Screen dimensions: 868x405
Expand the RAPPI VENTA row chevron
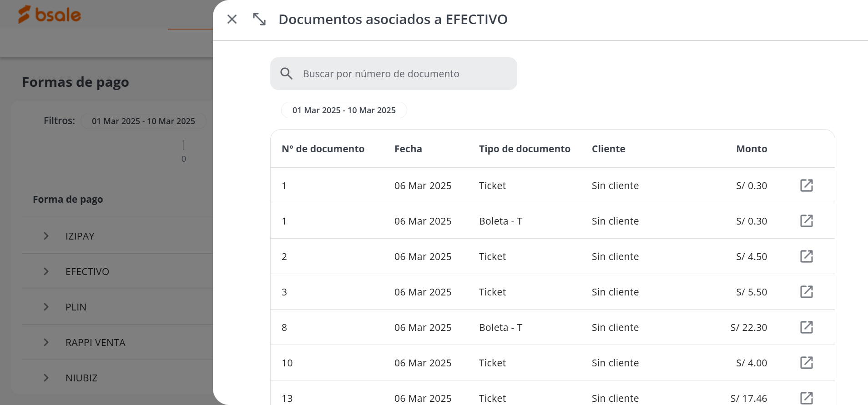pos(46,342)
